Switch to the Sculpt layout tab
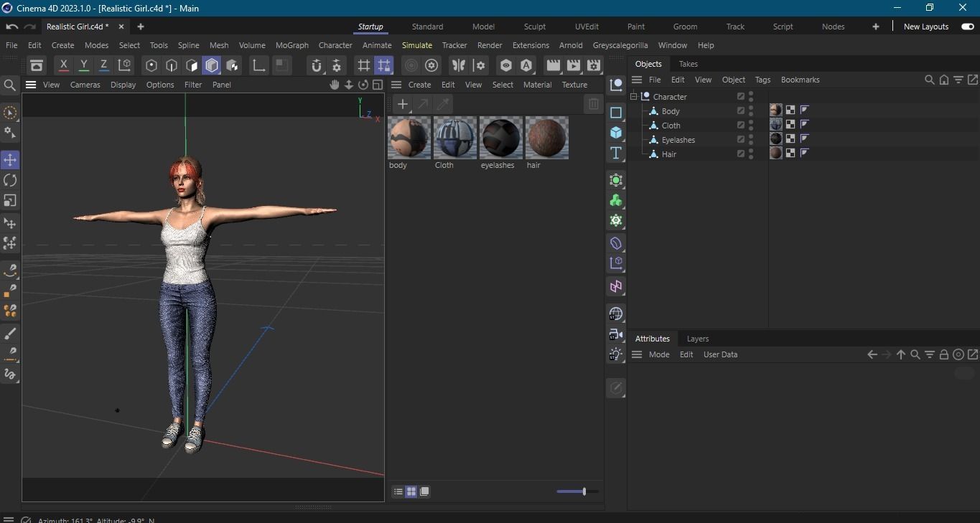 pos(535,27)
